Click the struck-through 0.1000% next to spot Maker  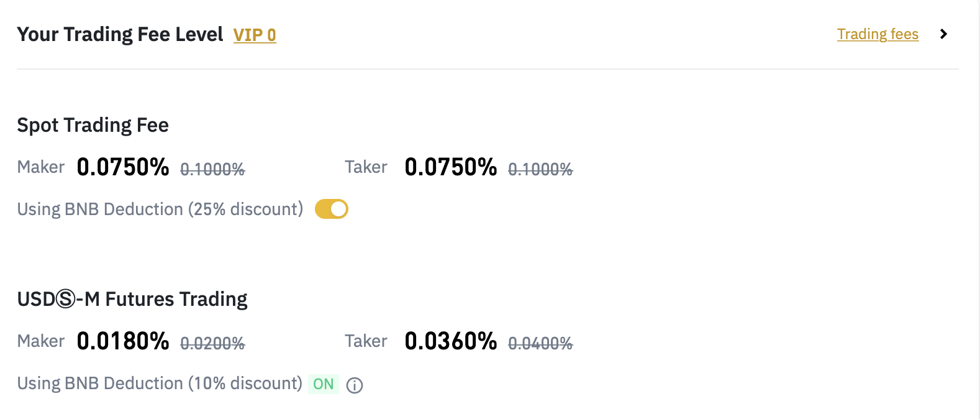(212, 169)
